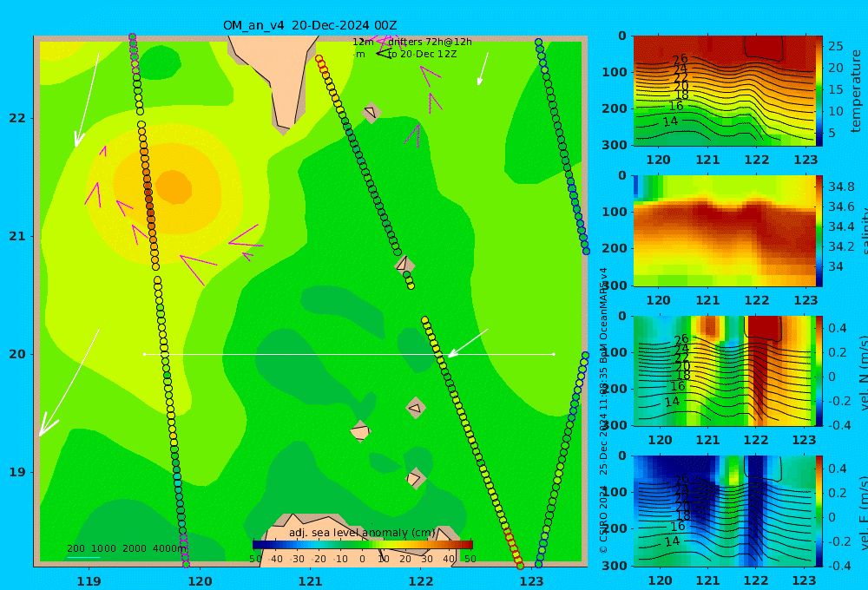
Task: Click latitude label 22 on main map
Action: point(17,119)
